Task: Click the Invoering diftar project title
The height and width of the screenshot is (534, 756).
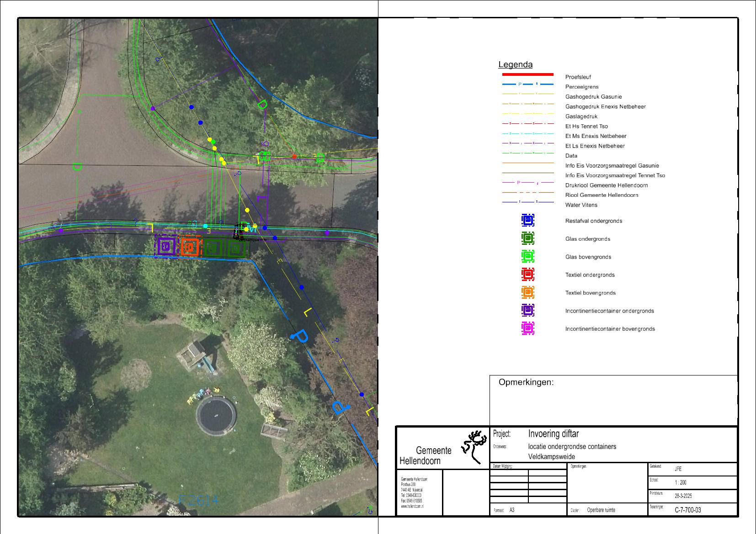Action: click(553, 434)
